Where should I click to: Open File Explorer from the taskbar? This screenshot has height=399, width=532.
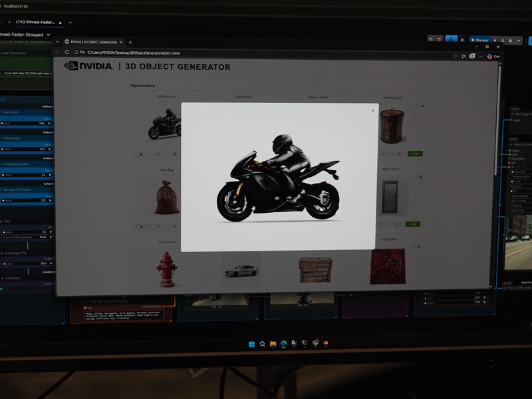coord(273,344)
